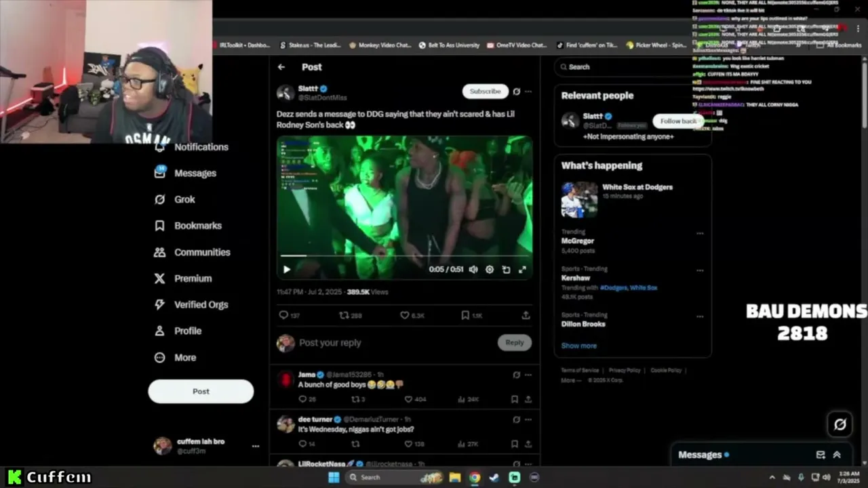Open more options for Dillon Brooks trend
Image resolution: width=868 pixels, height=488 pixels.
[700, 317]
